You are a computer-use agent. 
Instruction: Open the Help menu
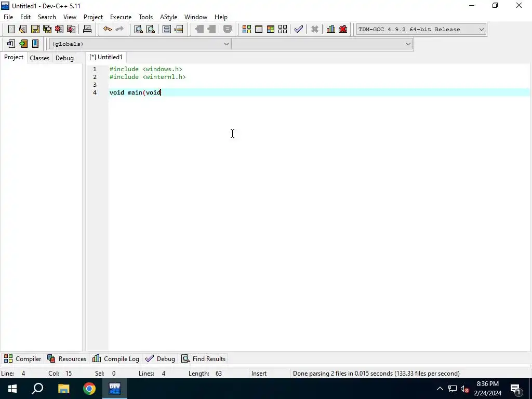(221, 17)
